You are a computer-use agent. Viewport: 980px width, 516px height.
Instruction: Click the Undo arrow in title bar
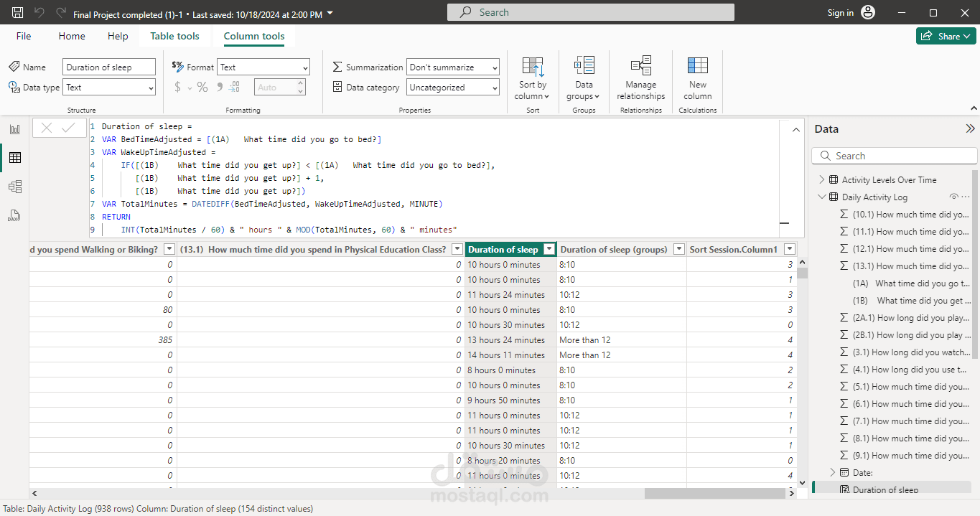click(39, 13)
